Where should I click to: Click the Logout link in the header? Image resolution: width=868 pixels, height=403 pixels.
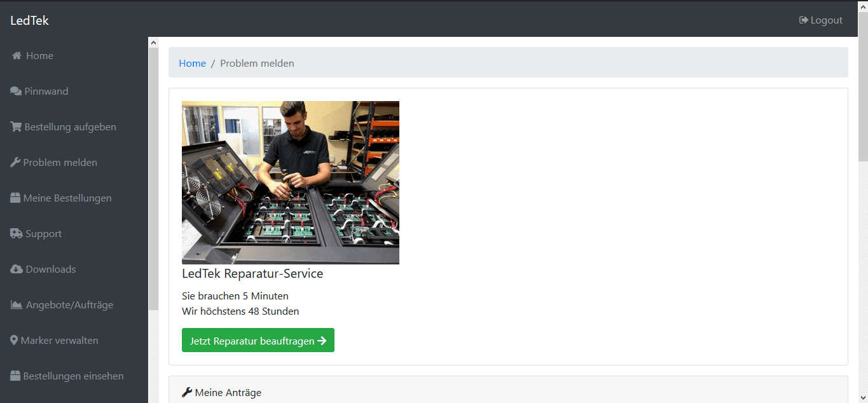[821, 20]
